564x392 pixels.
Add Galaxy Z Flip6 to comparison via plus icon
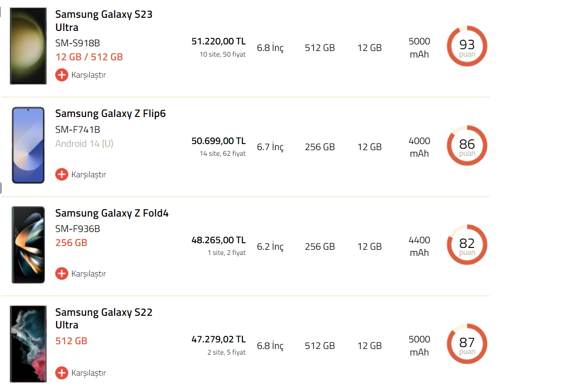point(62,174)
